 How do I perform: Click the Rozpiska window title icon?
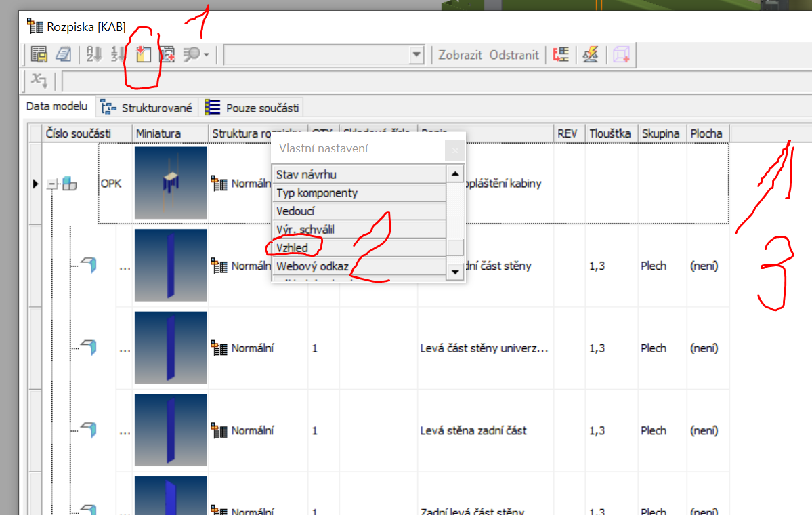pyautogui.click(x=35, y=26)
